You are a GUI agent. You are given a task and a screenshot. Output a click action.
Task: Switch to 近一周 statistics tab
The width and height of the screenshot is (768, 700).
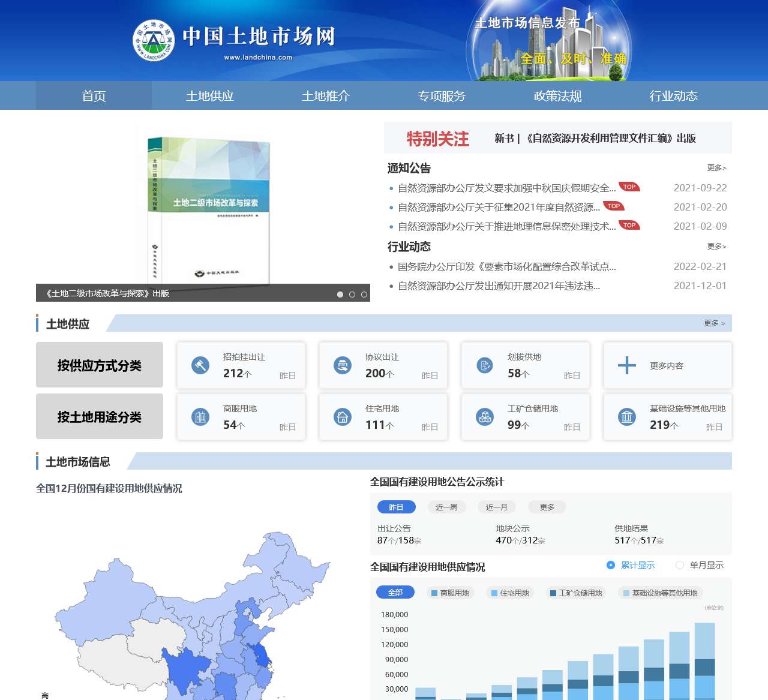click(x=446, y=507)
